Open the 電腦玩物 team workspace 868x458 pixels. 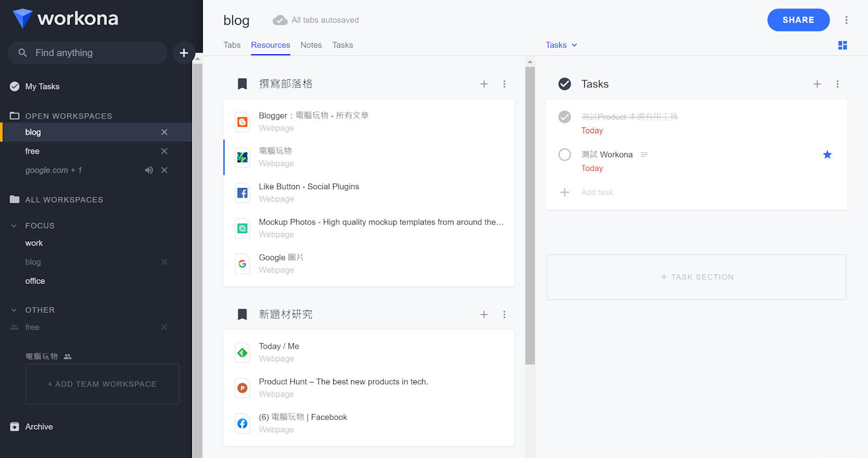[42, 356]
